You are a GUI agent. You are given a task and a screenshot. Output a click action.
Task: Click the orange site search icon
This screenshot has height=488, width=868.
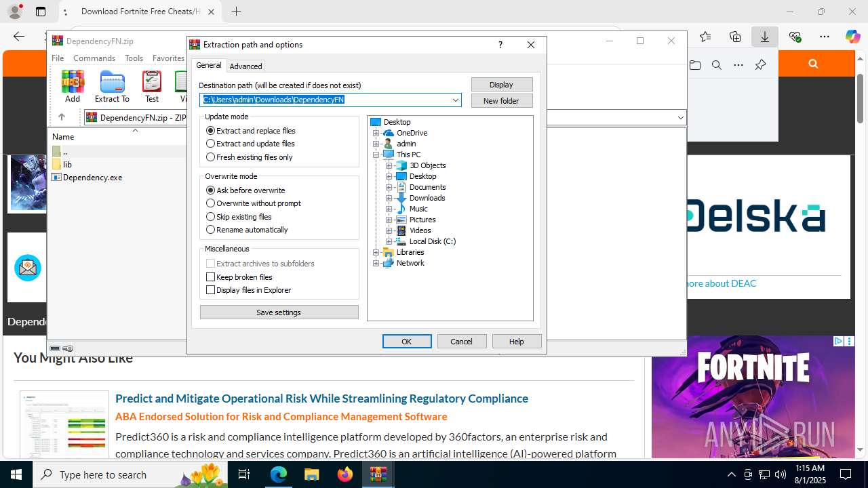click(x=813, y=64)
